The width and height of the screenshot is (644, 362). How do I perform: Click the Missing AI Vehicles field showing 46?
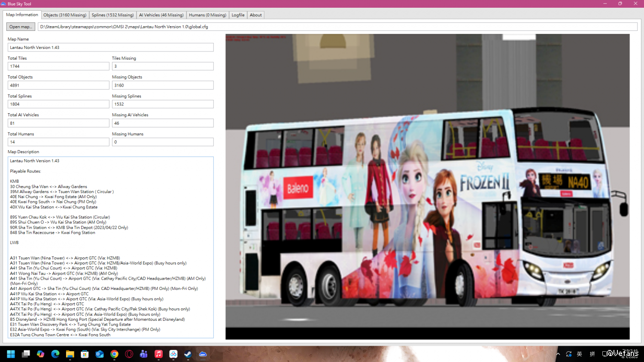(163, 123)
